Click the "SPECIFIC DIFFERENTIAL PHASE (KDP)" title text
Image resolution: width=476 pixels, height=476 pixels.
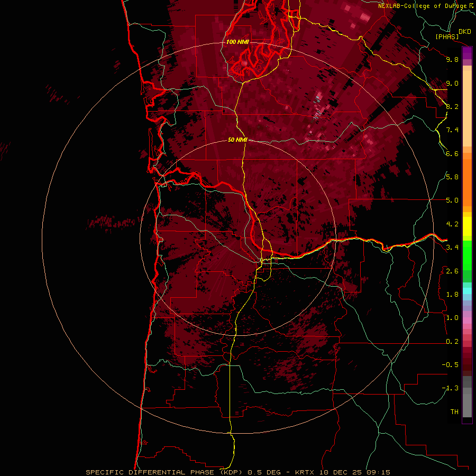[163, 472]
